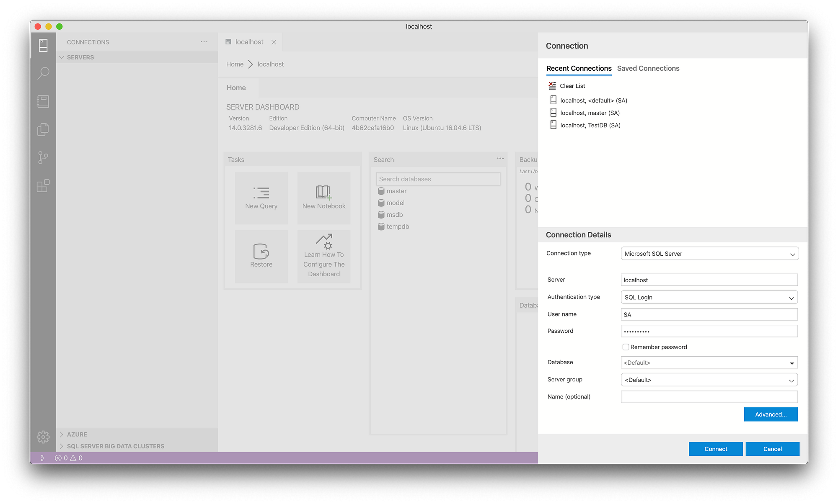Image resolution: width=838 pixels, height=504 pixels.
Task: Open the Connections server icon in sidebar
Action: point(43,45)
